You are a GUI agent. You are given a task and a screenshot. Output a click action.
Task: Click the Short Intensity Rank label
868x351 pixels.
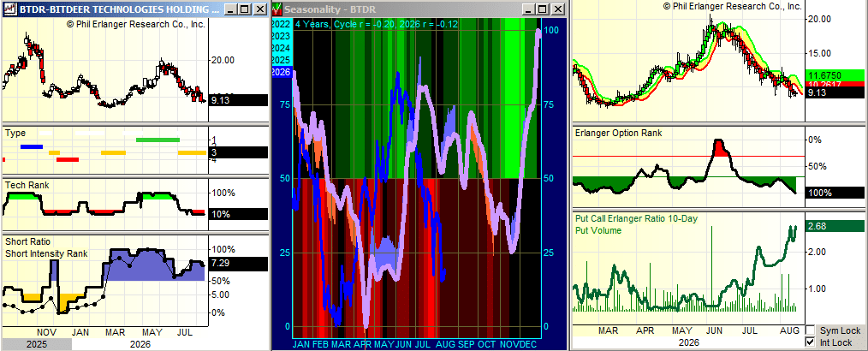pyautogui.click(x=46, y=253)
